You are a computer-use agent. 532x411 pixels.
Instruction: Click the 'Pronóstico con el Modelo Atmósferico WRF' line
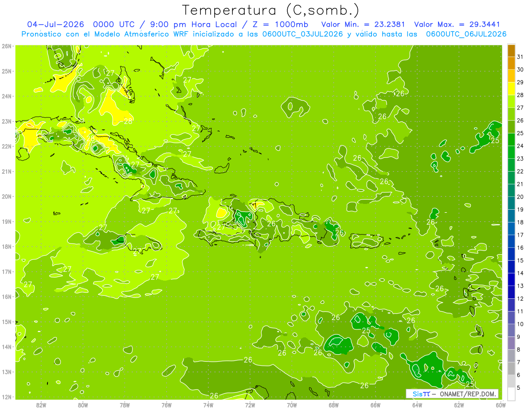[106, 34]
